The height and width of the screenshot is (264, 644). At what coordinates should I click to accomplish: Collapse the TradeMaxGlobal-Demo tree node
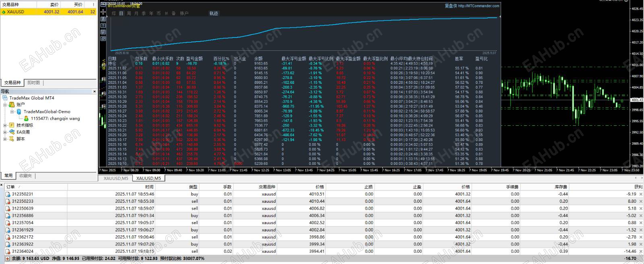(x=12, y=112)
